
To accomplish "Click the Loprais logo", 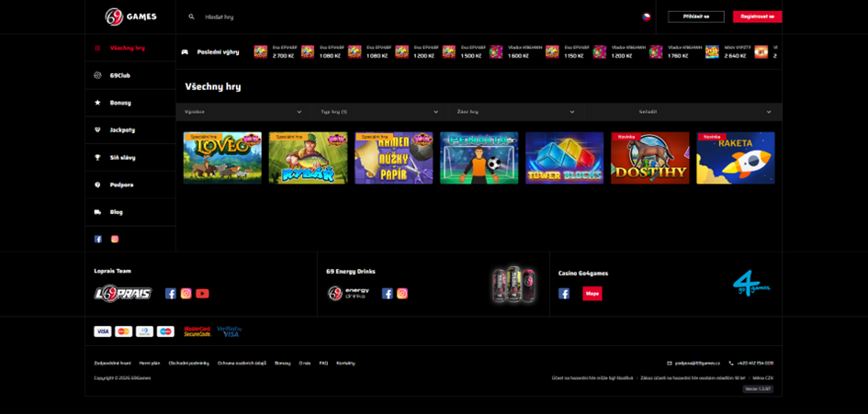I will click(123, 294).
